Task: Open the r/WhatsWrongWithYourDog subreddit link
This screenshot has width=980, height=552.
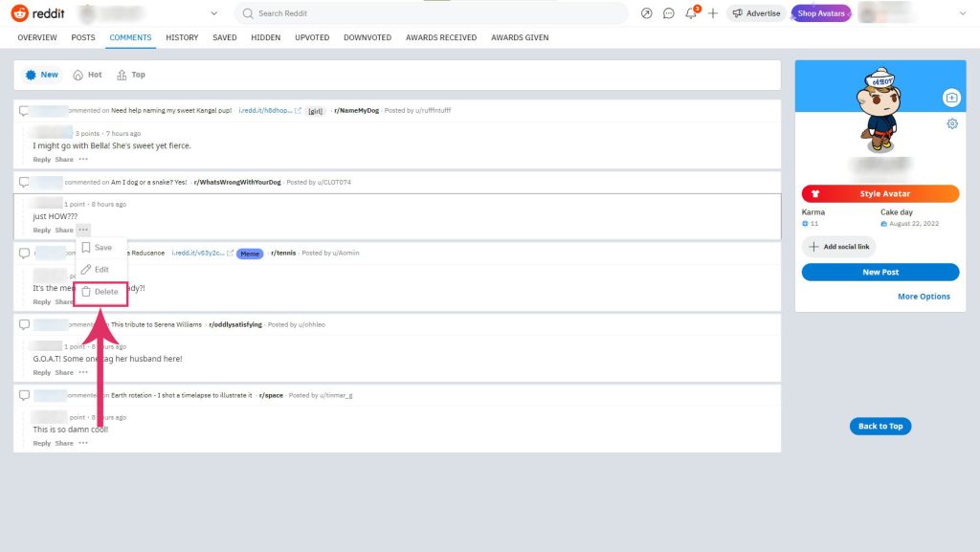Action: pos(237,183)
